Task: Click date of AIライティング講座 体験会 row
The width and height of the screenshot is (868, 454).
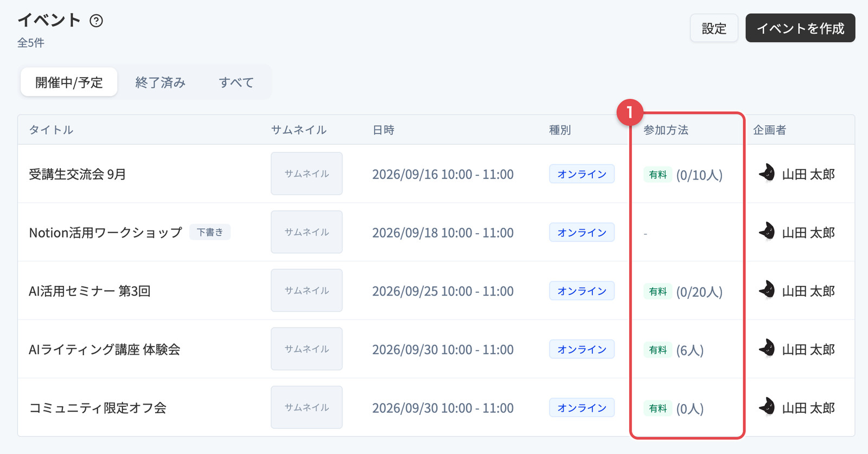Action: pos(443,350)
